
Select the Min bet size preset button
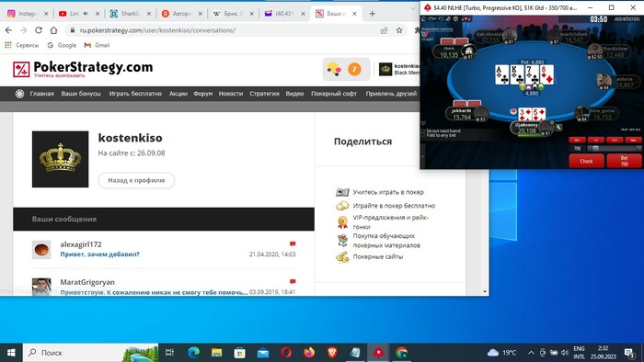pos(577,140)
